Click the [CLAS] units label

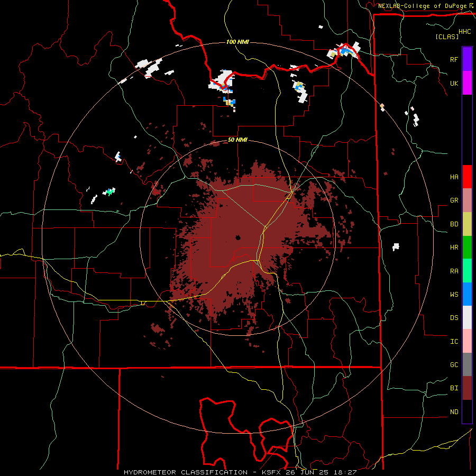click(447, 36)
